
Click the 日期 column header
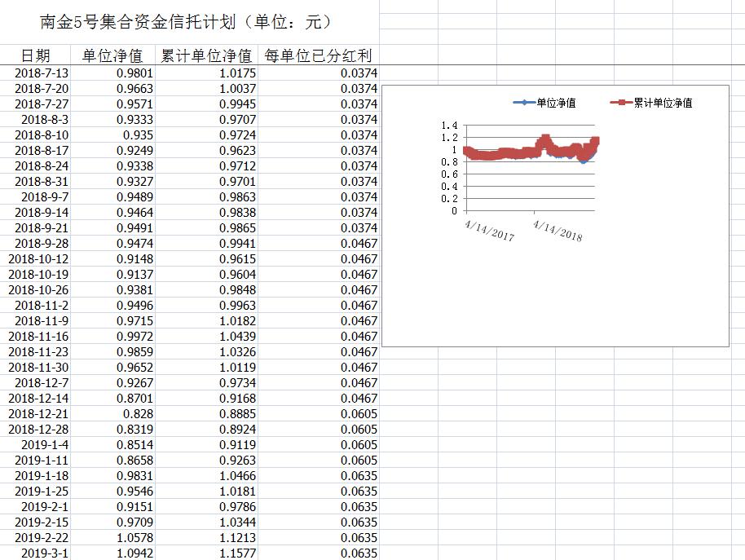tap(35, 55)
